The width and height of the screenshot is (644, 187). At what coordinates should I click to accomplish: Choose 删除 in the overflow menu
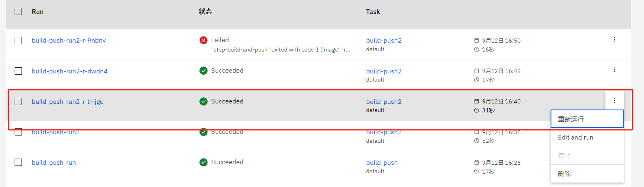[587, 174]
